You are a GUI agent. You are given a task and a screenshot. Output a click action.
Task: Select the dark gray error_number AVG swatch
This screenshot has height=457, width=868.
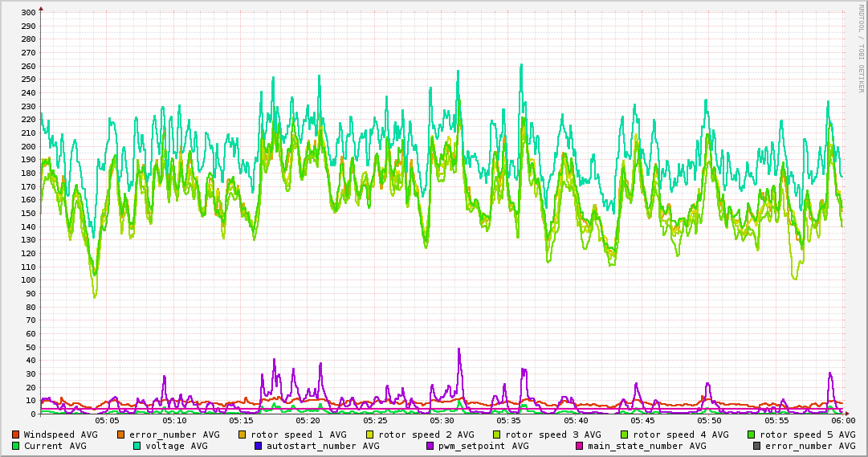tap(756, 446)
